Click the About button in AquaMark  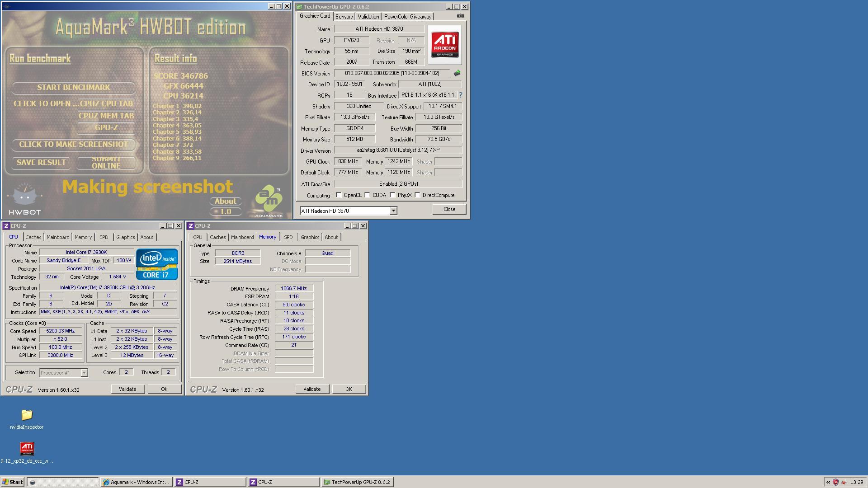pyautogui.click(x=225, y=201)
